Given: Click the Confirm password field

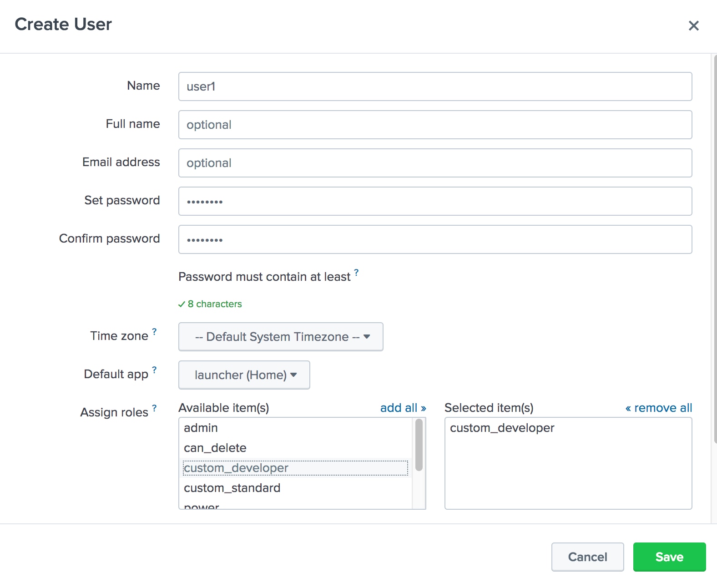Looking at the screenshot, I should click(x=435, y=239).
